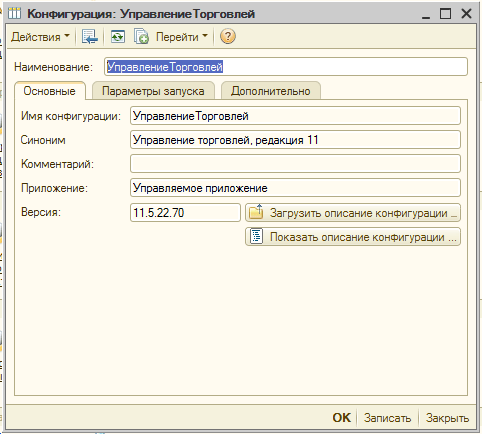Open the Действия dropdown menu
482x434 pixels.
click(40, 36)
